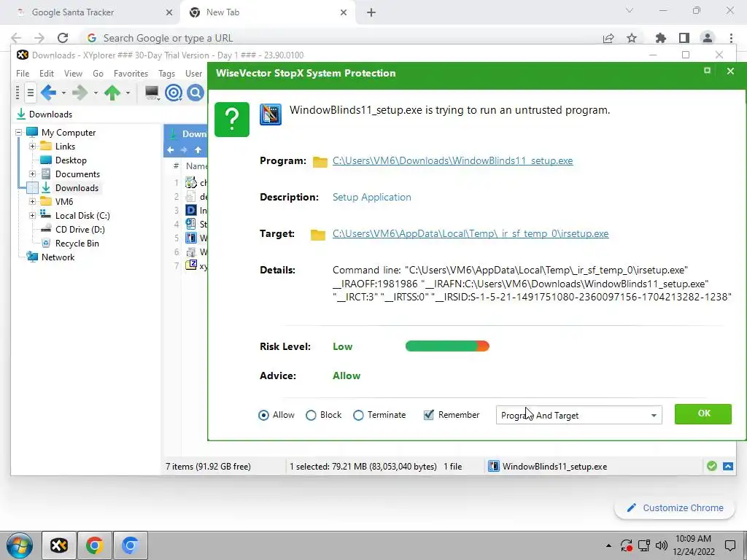The width and height of the screenshot is (747, 560).
Task: Open WindowBlinds11_setup.exe program path link
Action: coord(452,161)
